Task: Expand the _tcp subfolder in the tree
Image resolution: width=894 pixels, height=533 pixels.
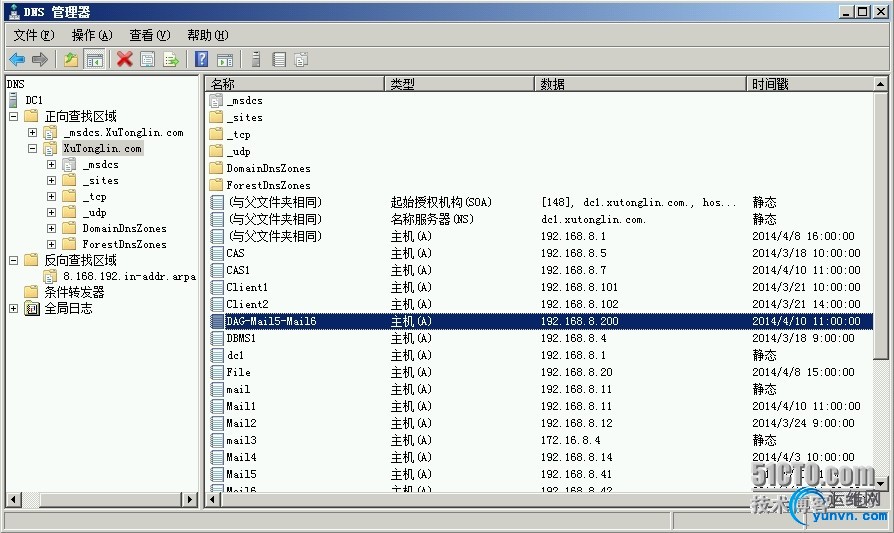Action: tap(51, 196)
